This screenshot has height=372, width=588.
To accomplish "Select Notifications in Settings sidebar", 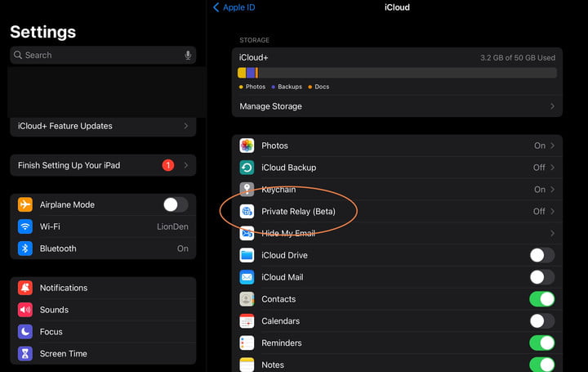I will [103, 288].
